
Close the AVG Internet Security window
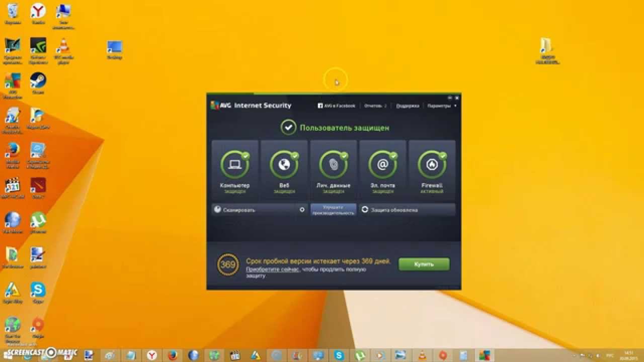[457, 98]
